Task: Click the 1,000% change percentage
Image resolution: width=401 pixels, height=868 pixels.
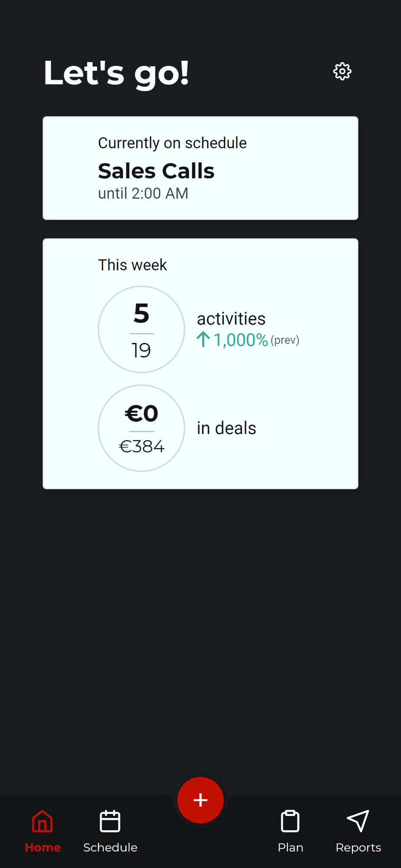Action: tap(240, 340)
